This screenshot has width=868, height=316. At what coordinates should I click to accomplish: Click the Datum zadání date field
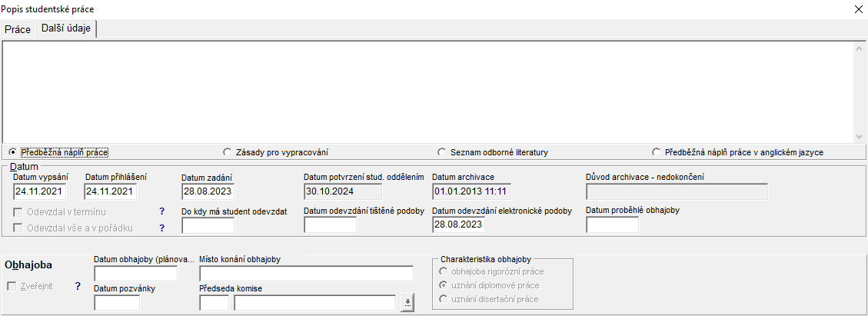point(208,191)
